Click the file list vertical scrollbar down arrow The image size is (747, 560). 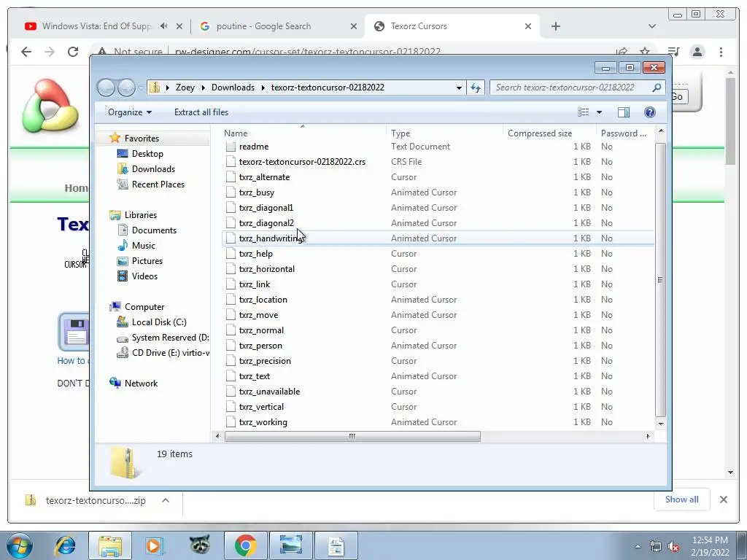point(661,424)
